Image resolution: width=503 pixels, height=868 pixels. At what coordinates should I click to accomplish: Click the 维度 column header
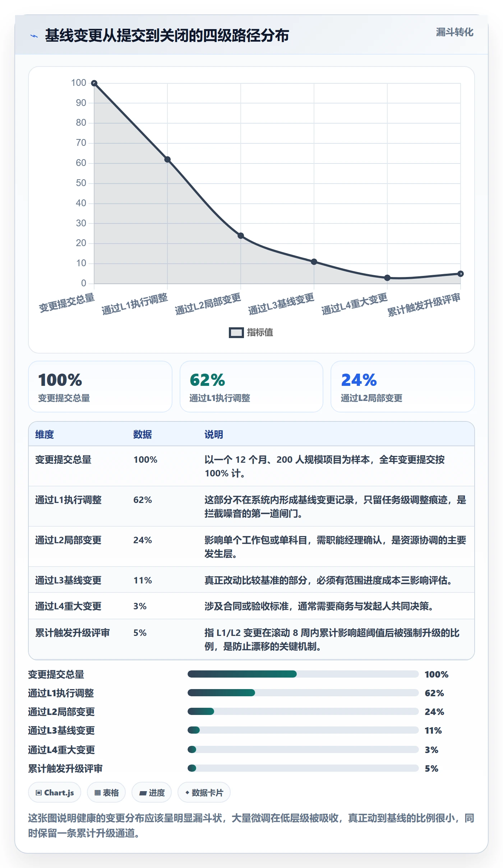45,434
